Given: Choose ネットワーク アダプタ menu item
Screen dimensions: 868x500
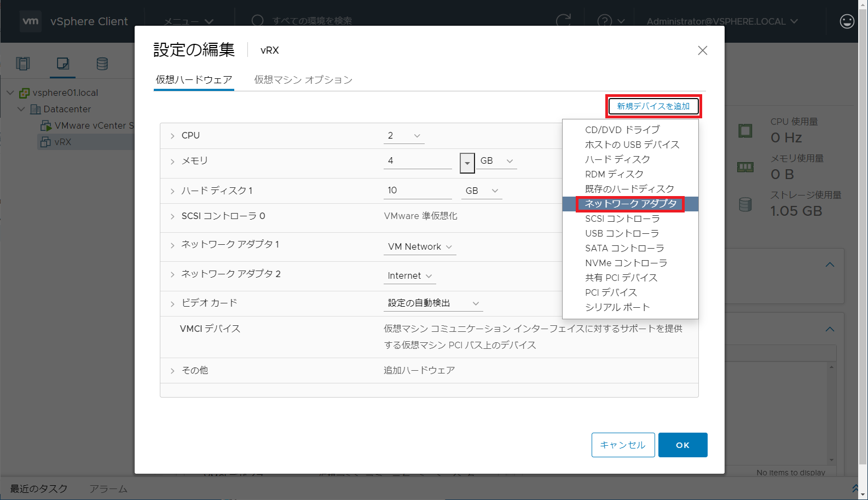Looking at the screenshot, I should [x=630, y=204].
